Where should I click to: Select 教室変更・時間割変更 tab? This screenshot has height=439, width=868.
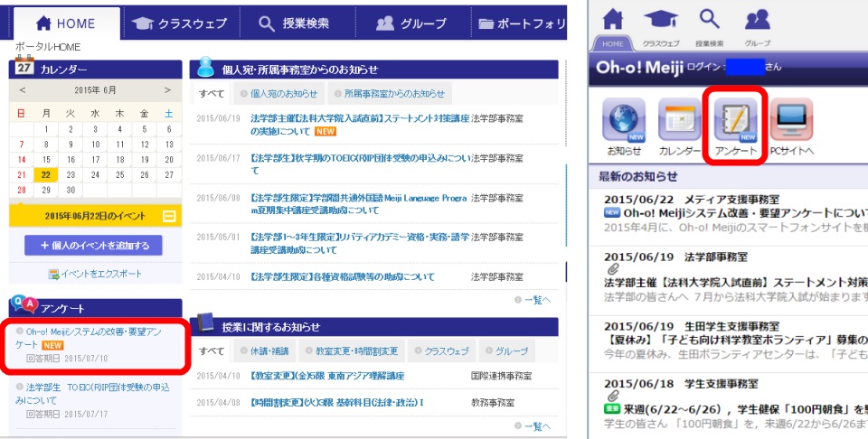pyautogui.click(x=353, y=351)
